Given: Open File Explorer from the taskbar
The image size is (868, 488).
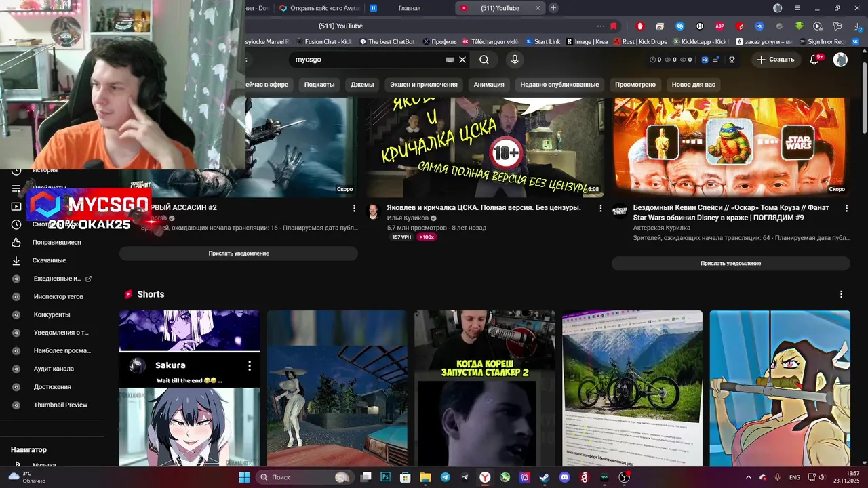Looking at the screenshot, I should click(425, 477).
